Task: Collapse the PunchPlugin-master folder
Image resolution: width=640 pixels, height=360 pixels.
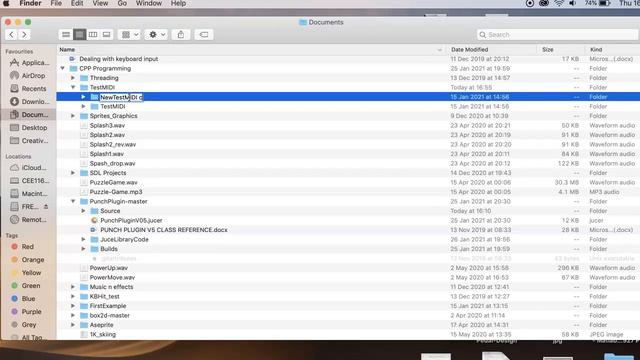Action: coord(73,202)
